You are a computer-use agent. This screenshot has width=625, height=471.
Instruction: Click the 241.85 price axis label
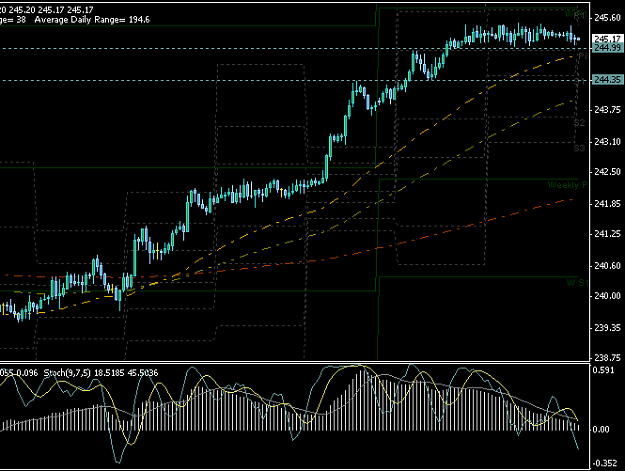coord(607,204)
